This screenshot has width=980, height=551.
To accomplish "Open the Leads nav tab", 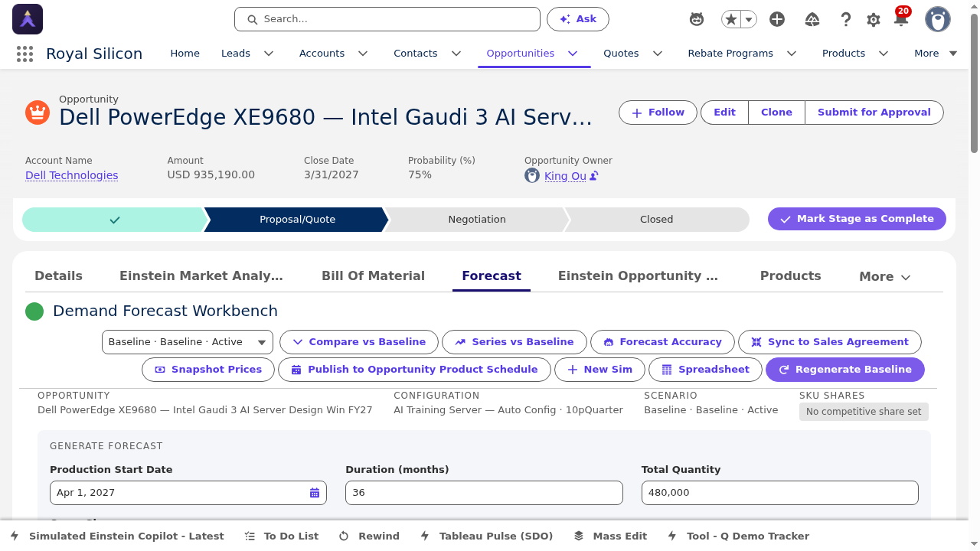I will click(x=236, y=54).
